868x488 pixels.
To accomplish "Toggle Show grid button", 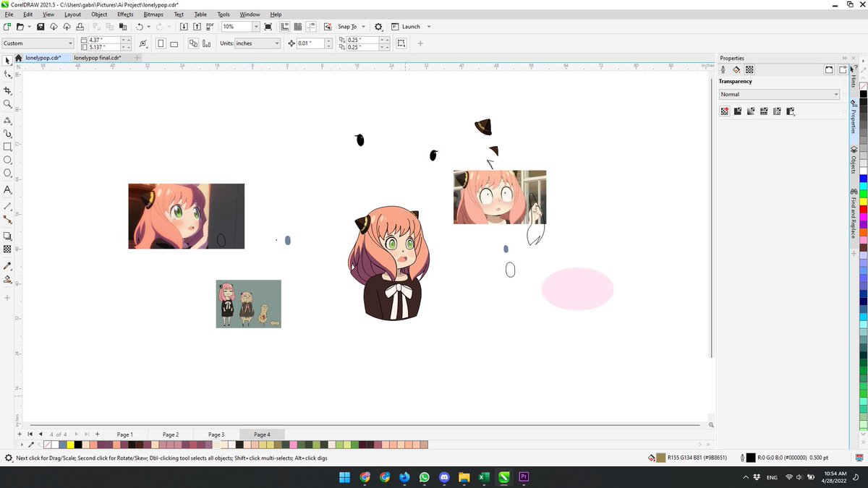I will 298,27.
